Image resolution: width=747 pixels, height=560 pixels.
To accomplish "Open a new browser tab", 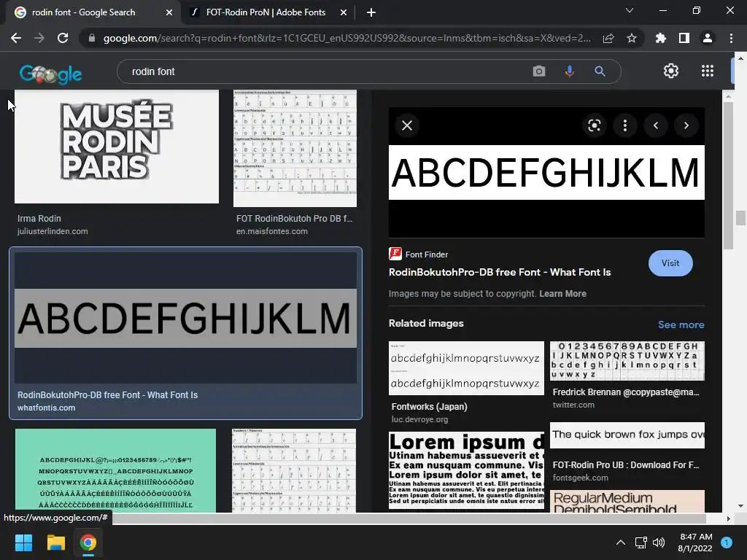I will [371, 12].
